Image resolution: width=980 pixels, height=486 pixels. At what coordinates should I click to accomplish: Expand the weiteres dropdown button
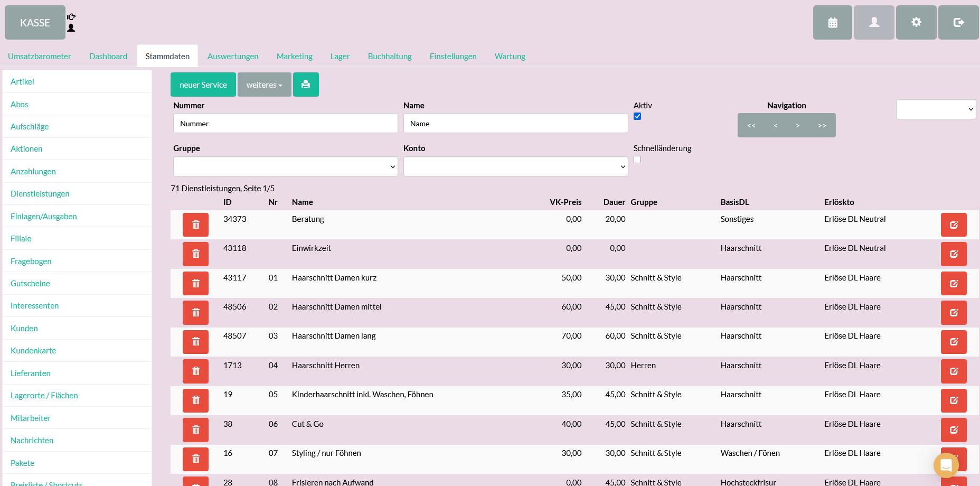click(x=264, y=85)
